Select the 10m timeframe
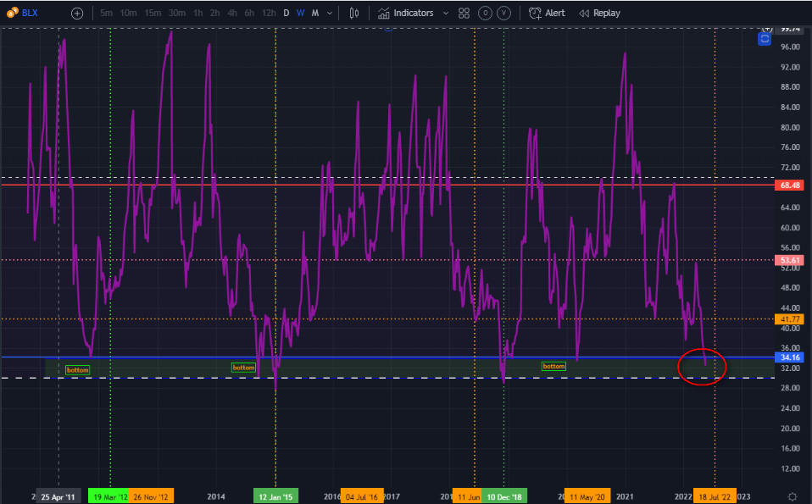 point(129,13)
